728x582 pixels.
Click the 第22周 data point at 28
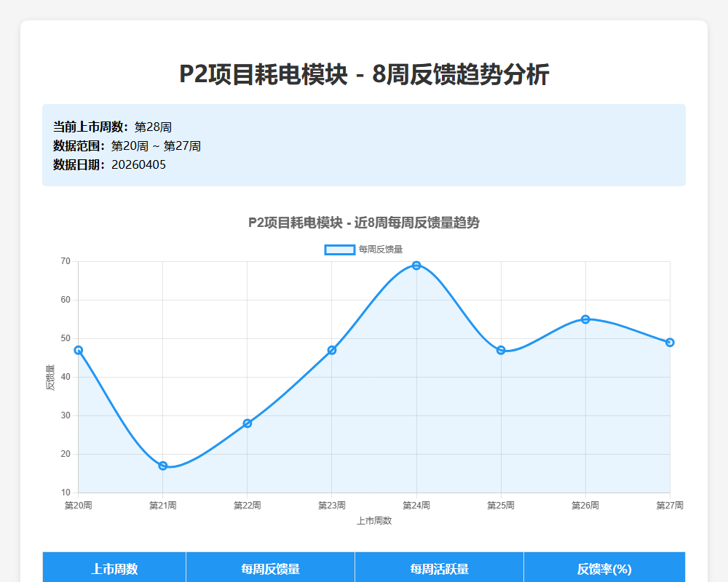248,423
